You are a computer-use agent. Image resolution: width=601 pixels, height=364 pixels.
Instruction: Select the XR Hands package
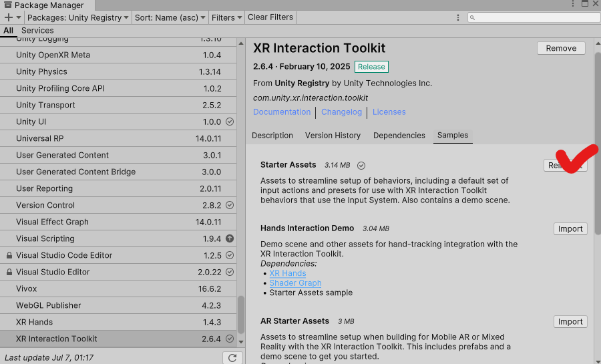coord(118,322)
